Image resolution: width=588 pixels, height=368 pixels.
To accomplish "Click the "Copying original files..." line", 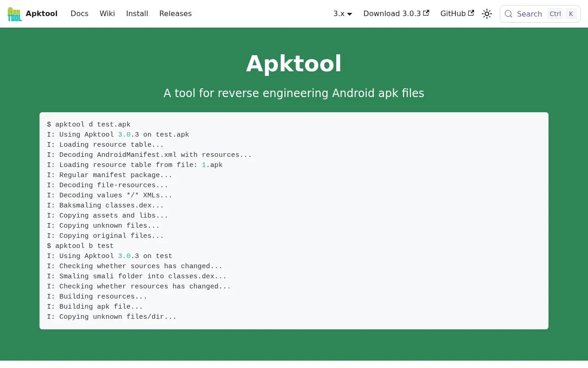I will [x=105, y=236].
